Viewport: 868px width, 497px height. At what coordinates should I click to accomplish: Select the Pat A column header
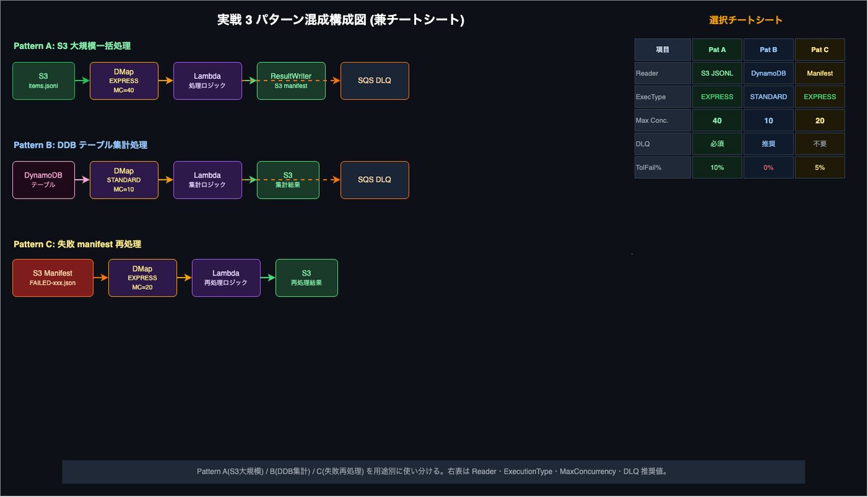coord(717,50)
